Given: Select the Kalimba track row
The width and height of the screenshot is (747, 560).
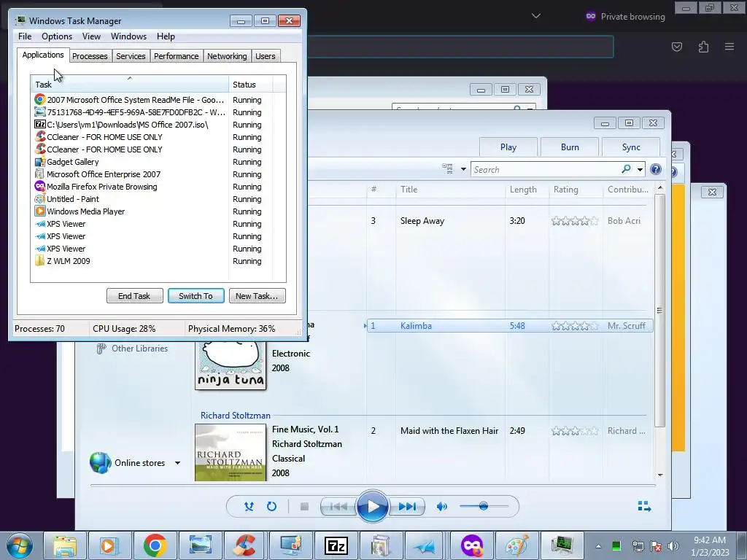Looking at the screenshot, I should 510,326.
